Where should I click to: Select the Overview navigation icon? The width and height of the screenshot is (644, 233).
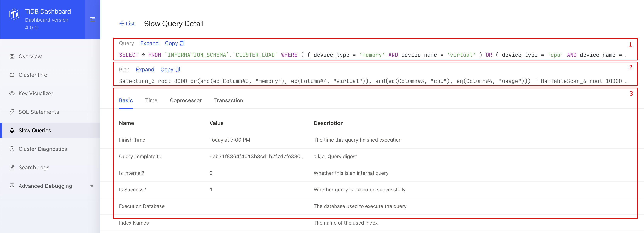point(12,56)
